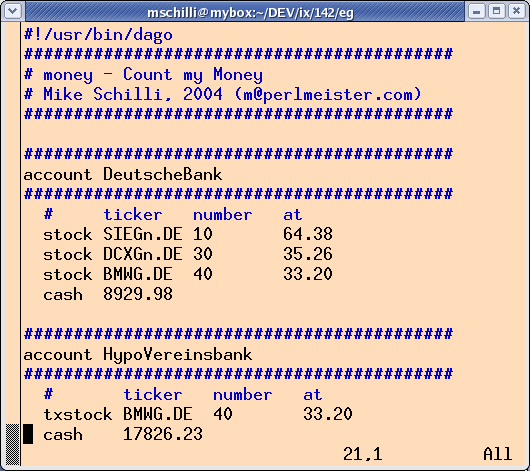Click the block cursor on last line
This screenshot has height=471, width=530.
[x=28, y=434]
